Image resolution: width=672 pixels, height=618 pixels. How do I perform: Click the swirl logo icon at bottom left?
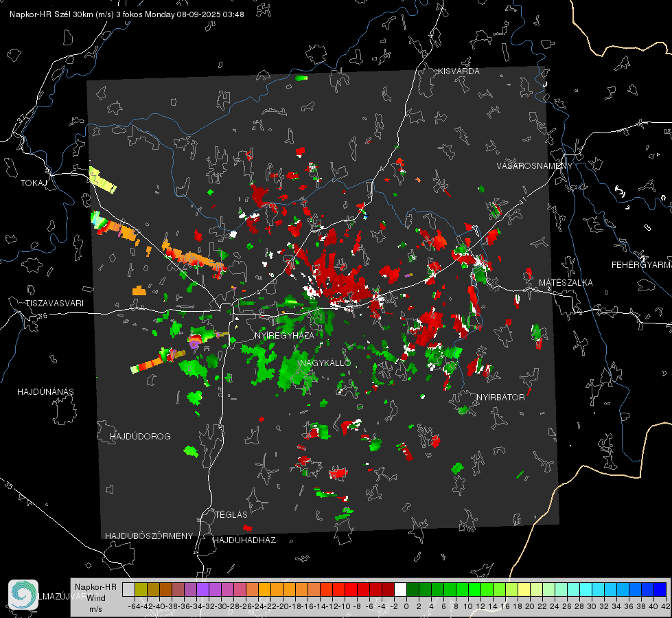(23, 595)
